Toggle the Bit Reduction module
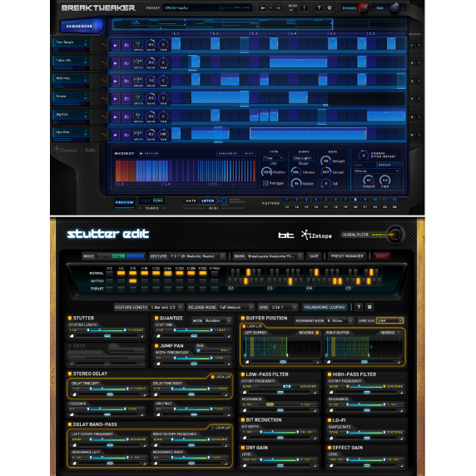 243,420
